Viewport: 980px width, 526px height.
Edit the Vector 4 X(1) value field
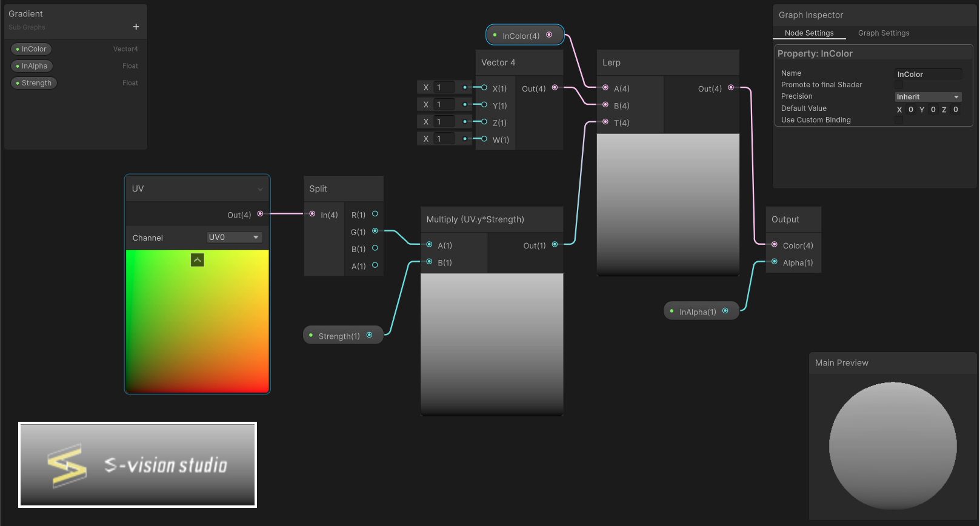tap(444, 88)
